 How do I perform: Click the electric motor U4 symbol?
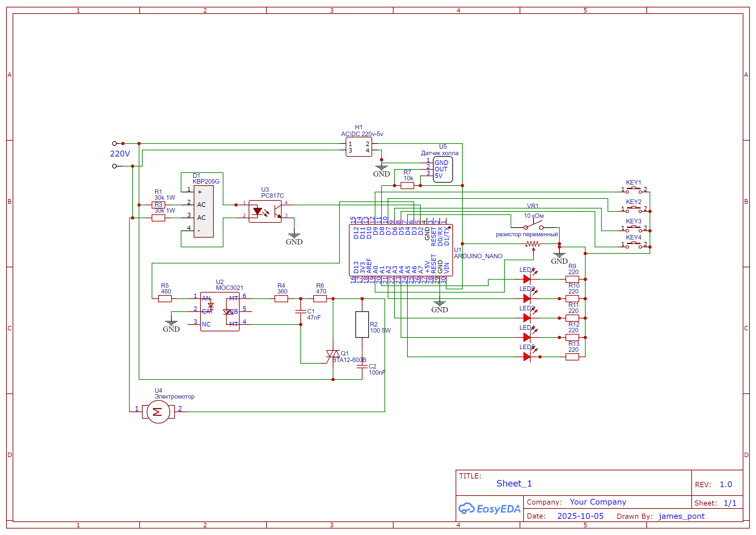tap(158, 412)
